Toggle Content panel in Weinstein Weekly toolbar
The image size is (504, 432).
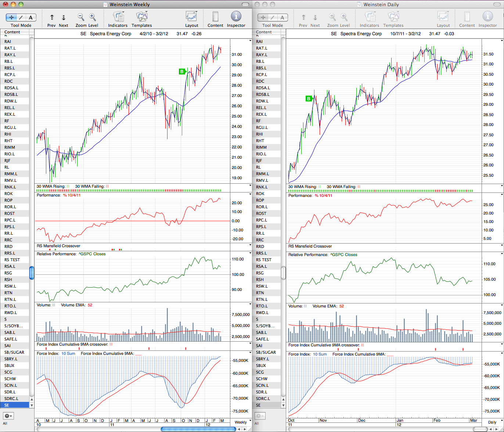pos(215,17)
